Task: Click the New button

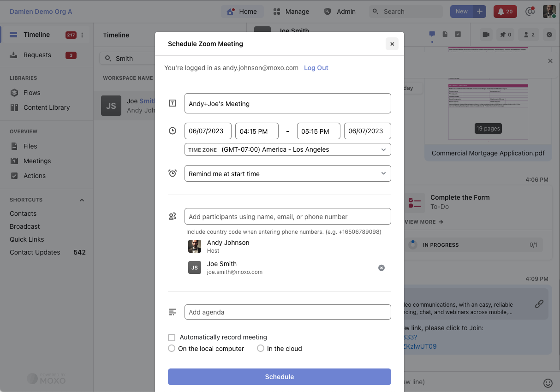Action: tap(462, 12)
